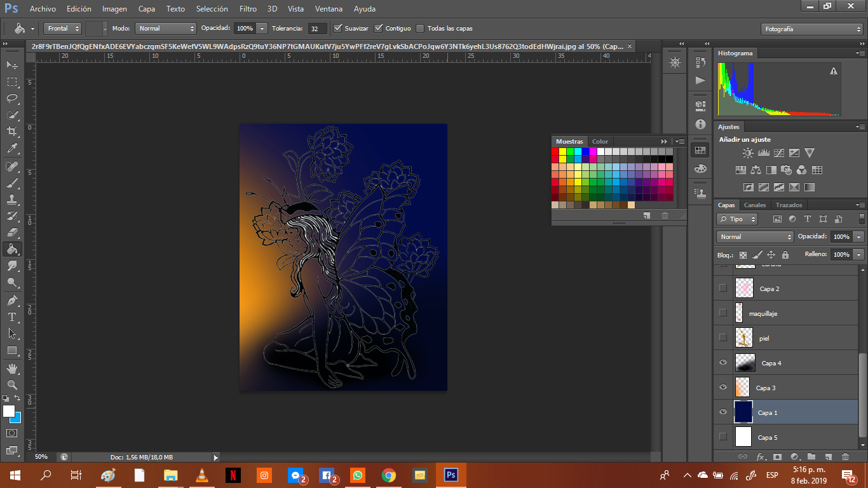
Task: Show the piel layer
Action: click(722, 338)
